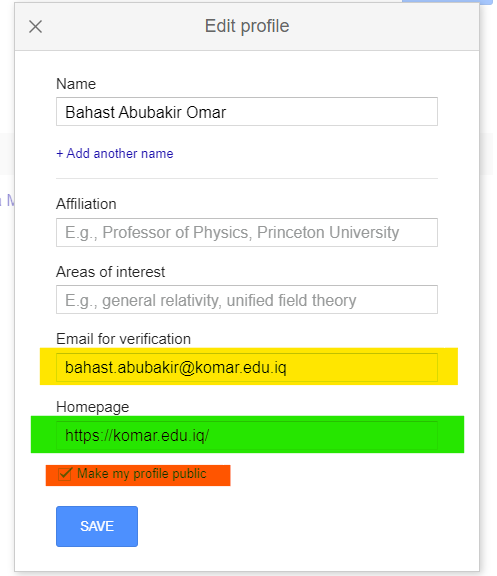Click the 'Areas of interest' label
The image size is (497, 576).
(x=110, y=272)
